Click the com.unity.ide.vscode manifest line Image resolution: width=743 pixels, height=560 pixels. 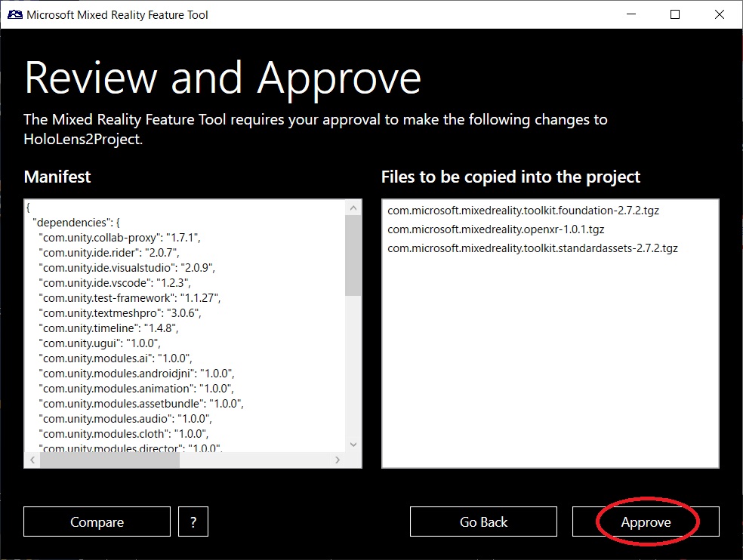point(115,283)
